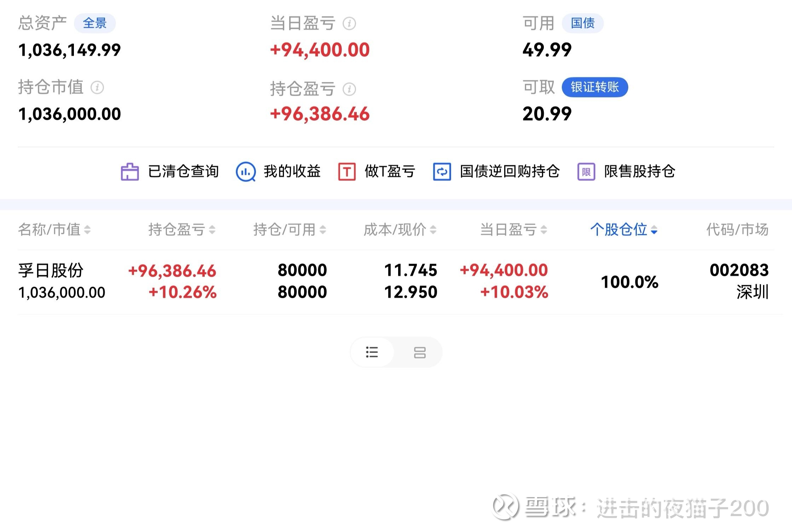Tap the 银证转账 button
This screenshot has height=532, width=792.
[x=595, y=87]
